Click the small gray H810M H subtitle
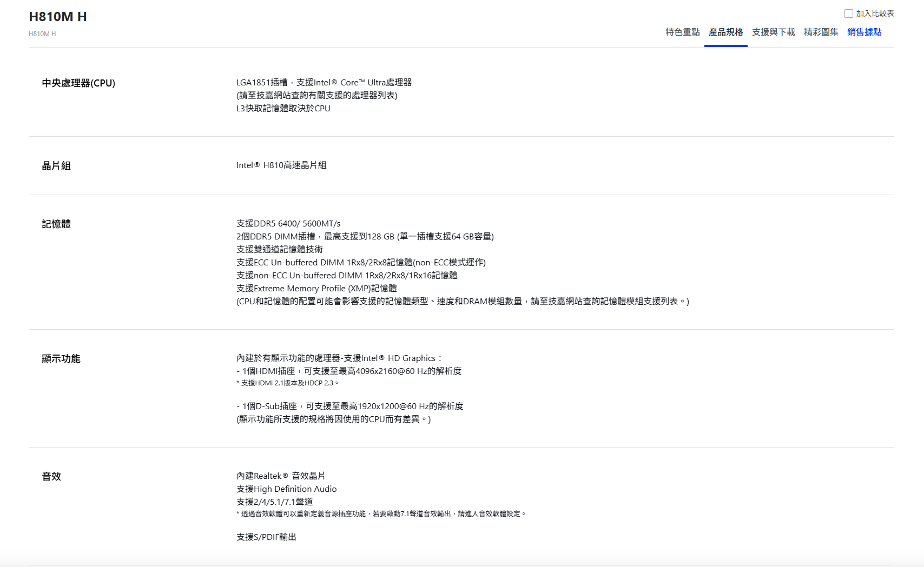The width and height of the screenshot is (924, 567). [42, 34]
